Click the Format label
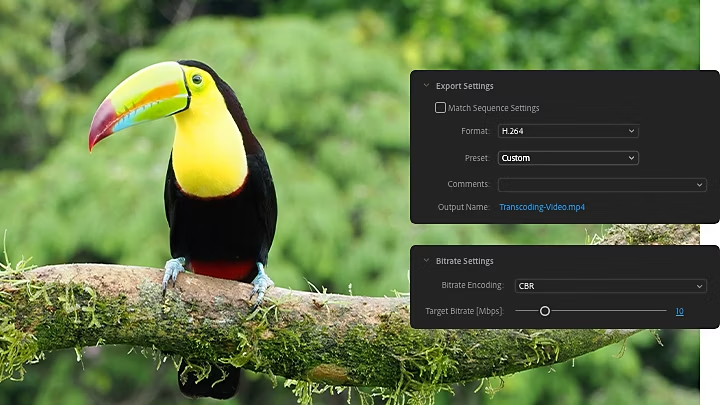This screenshot has height=405, width=720. click(x=476, y=131)
